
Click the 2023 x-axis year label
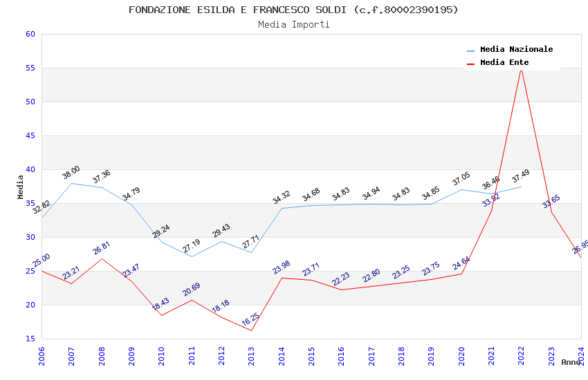point(551,356)
